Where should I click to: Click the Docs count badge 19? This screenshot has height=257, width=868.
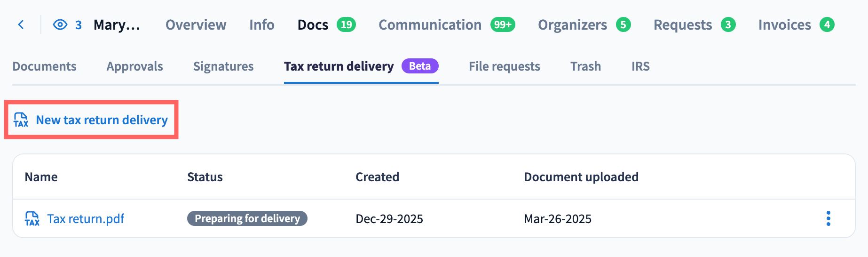tap(346, 24)
